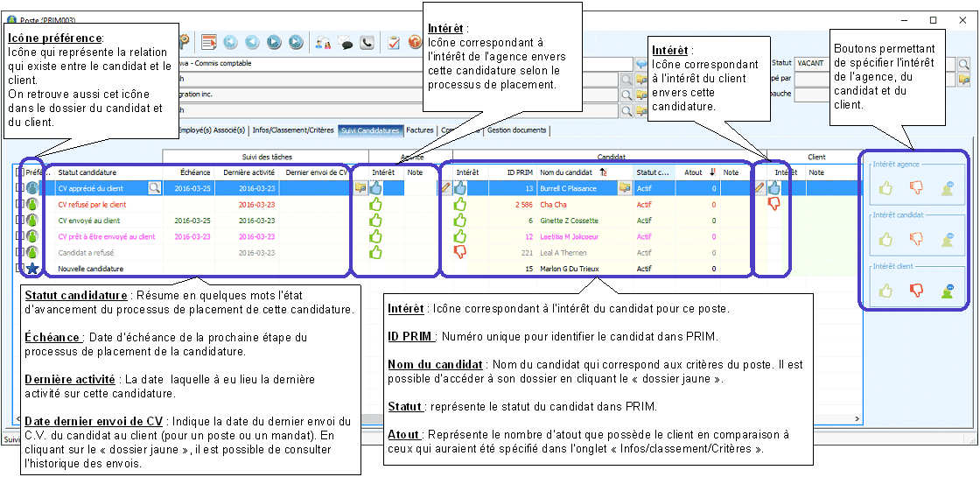Check the box on CV refusé par le client row
Screen dimensions: 980x477
[x=19, y=204]
